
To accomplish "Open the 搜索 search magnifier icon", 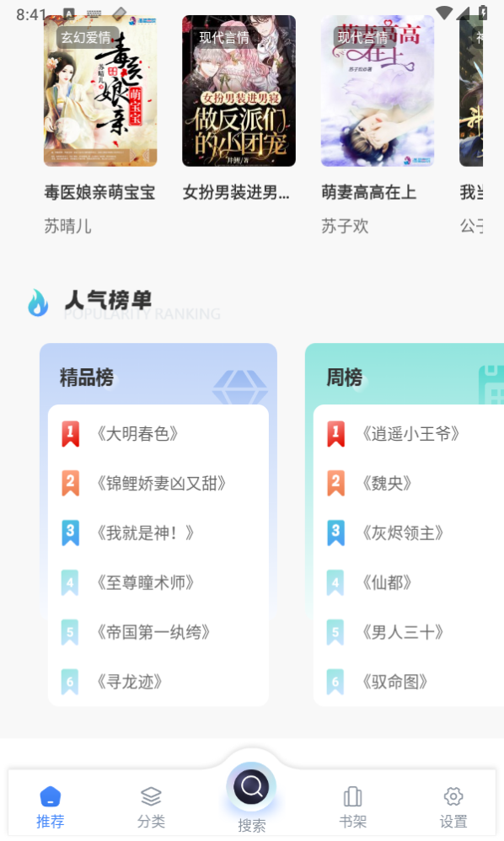I will point(251,787).
